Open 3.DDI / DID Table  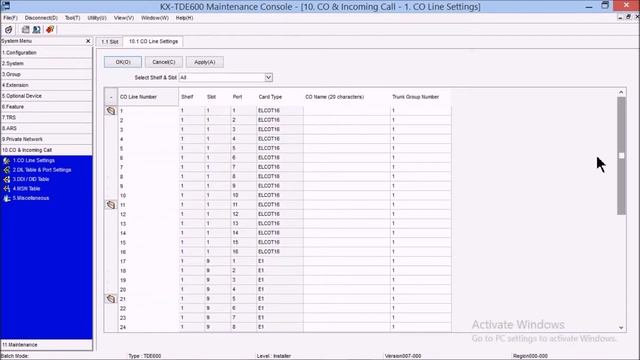pyautogui.click(x=31, y=179)
